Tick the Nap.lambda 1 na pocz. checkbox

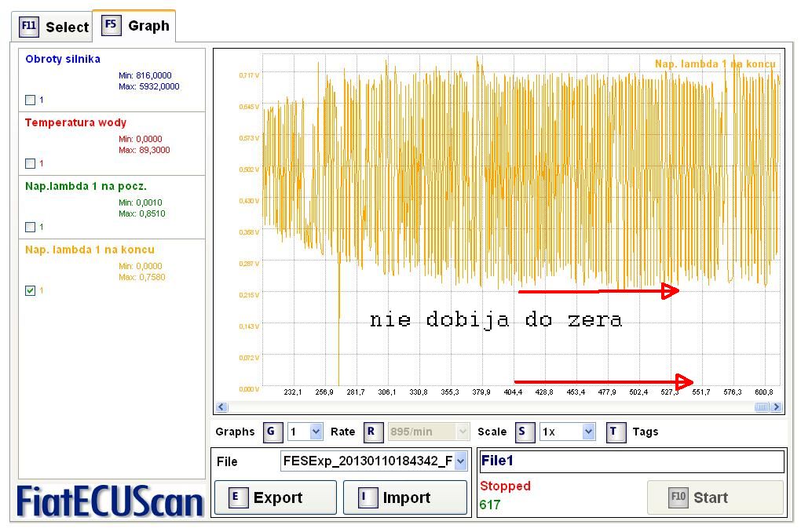point(30,227)
